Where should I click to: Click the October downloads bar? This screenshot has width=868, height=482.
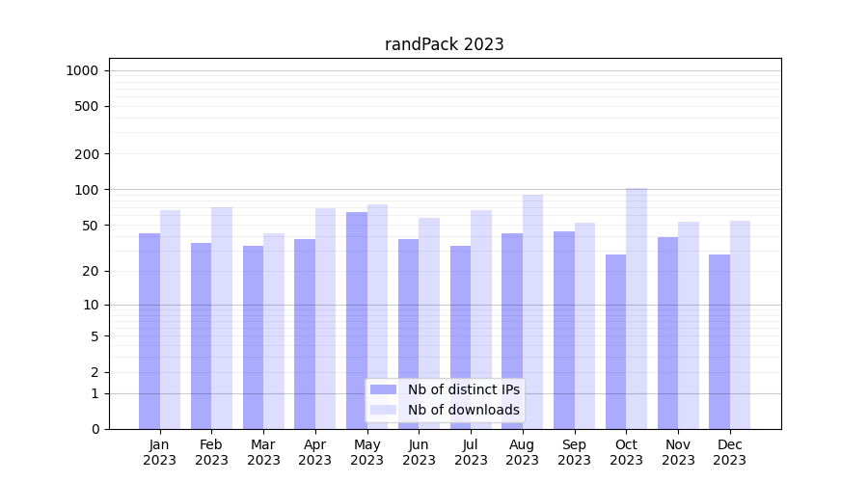637,308
